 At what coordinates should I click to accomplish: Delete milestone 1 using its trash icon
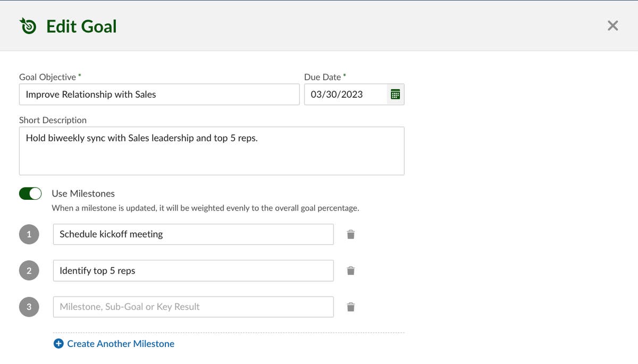350,234
